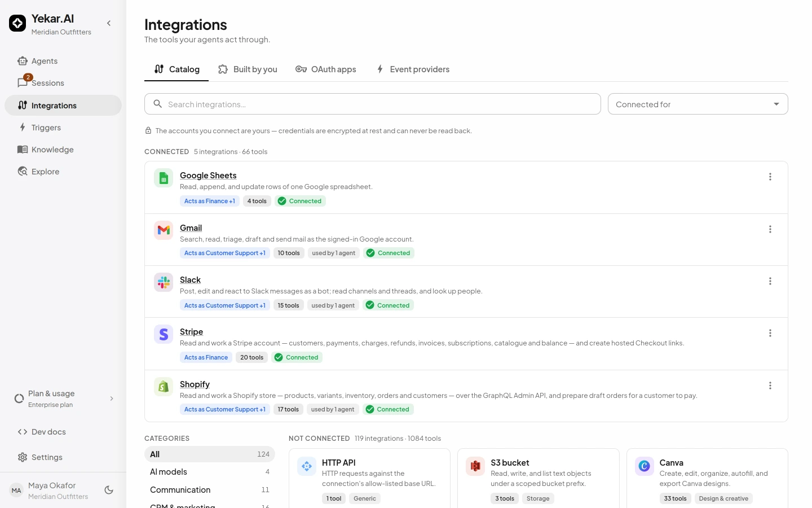
Task: Click Stripe's Acts as Finance tag
Action: tap(206, 357)
